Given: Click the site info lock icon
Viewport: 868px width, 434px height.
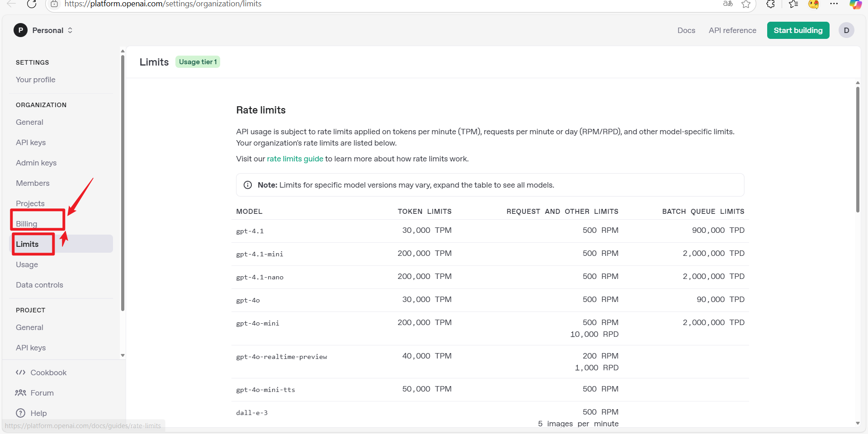Looking at the screenshot, I should click(x=54, y=4).
